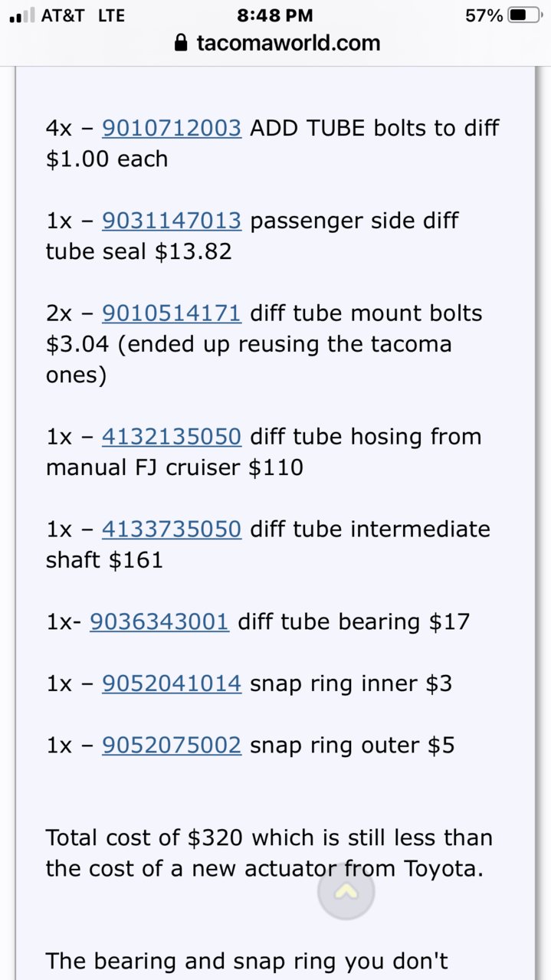Open part number 4133735050 intermediate shaft link
551x980 pixels.
pos(172,529)
